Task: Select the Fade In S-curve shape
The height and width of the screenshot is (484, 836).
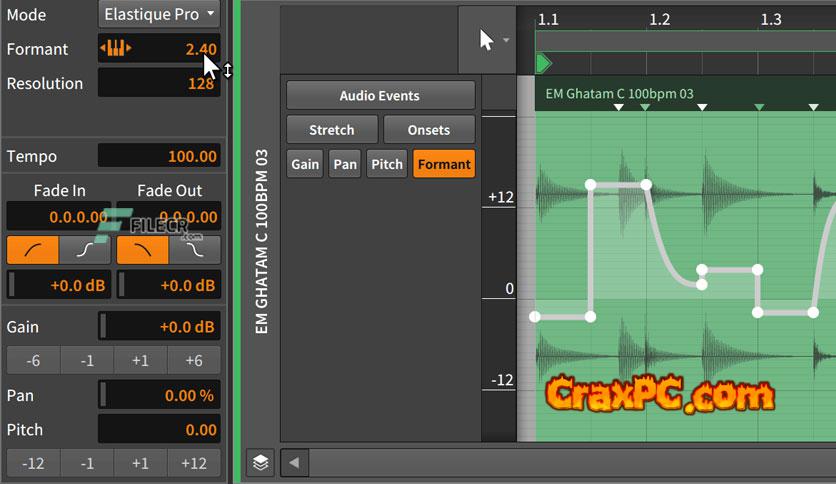Action: pyautogui.click(x=85, y=249)
